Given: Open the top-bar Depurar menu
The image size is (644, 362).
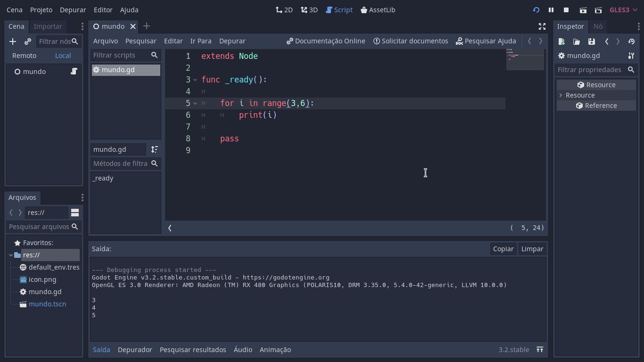Looking at the screenshot, I should (73, 10).
